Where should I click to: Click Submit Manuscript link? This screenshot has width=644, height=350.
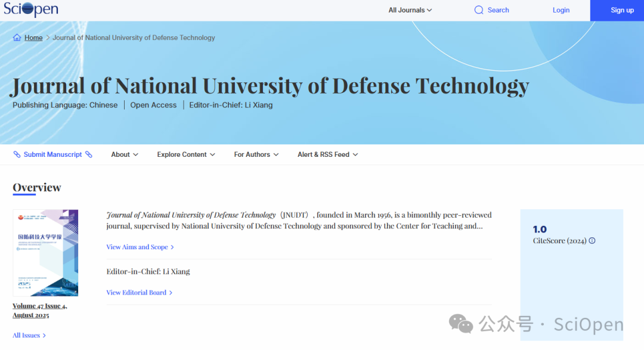52,154
